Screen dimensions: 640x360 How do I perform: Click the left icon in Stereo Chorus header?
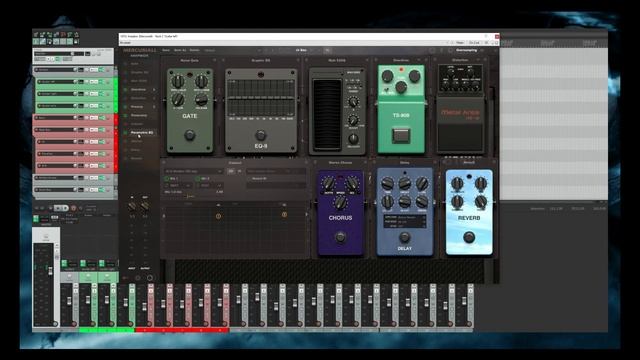pyautogui.click(x=316, y=162)
